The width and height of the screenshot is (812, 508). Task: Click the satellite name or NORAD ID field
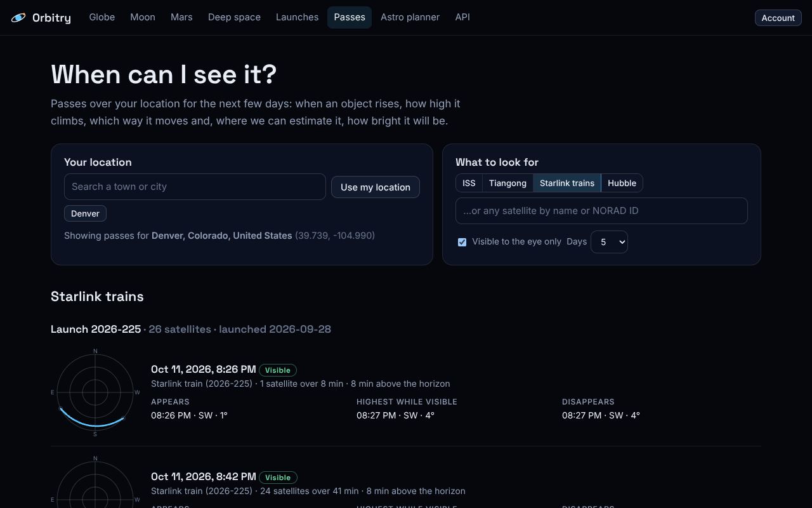point(601,211)
